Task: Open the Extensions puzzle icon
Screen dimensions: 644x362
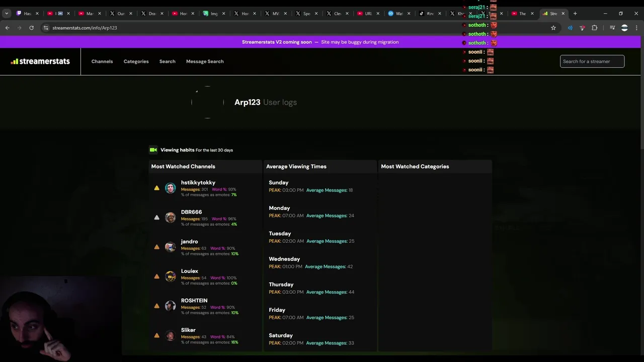Action: tap(594, 28)
